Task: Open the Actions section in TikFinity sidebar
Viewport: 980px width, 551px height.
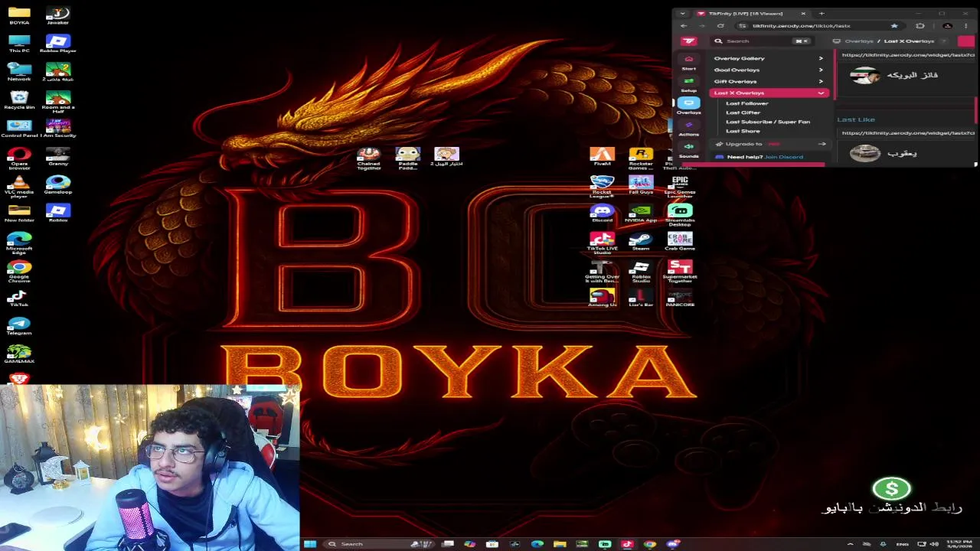Action: (688, 128)
